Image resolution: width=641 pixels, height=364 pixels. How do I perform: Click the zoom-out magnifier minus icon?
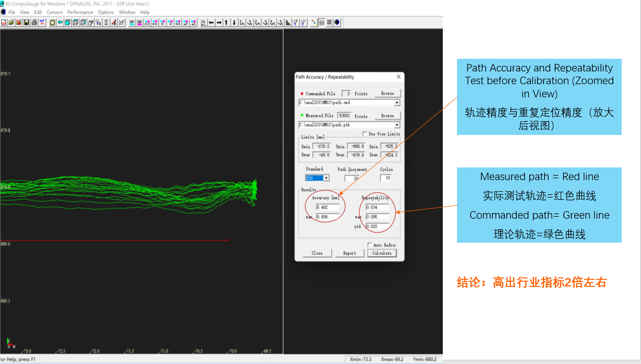point(303,23)
